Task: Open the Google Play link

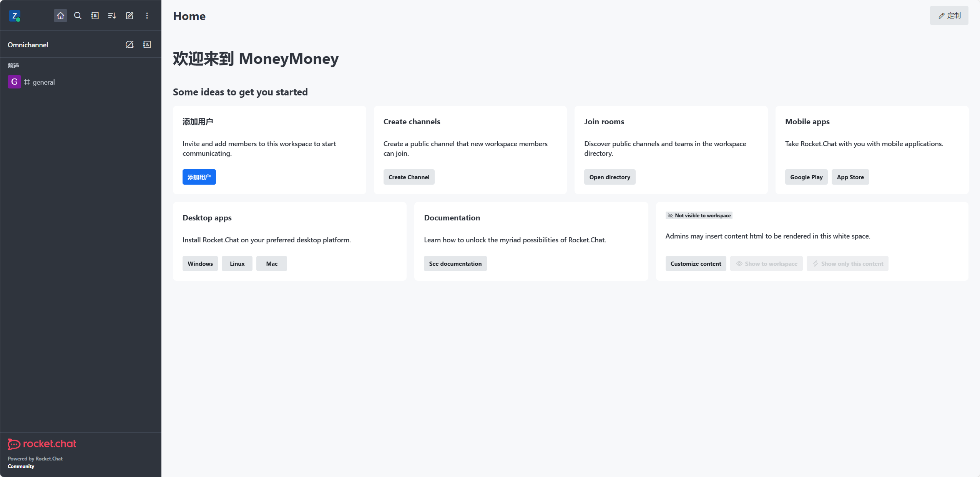Action: pyautogui.click(x=806, y=177)
